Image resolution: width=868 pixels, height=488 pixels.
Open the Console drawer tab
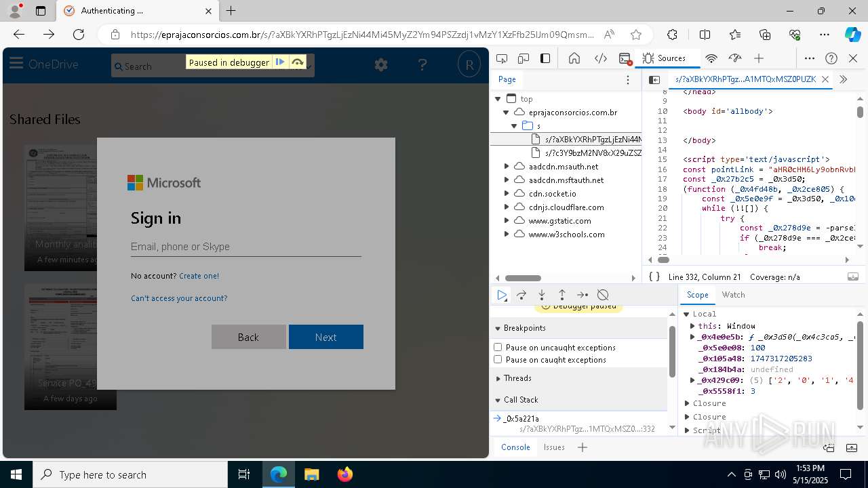pos(515,447)
